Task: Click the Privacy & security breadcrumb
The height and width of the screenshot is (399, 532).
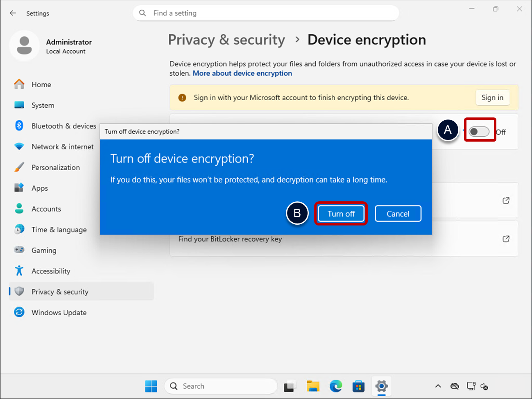Action: (226, 40)
